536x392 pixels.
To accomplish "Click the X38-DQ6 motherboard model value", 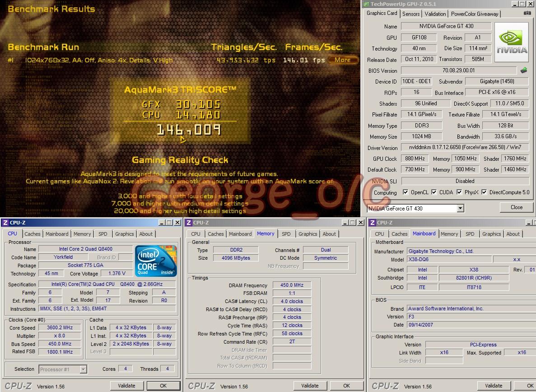I will coord(449,259).
